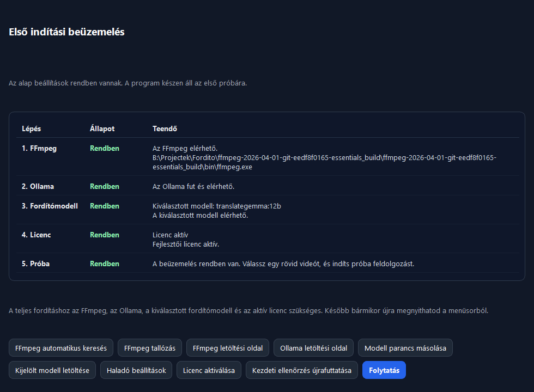
Task: Click the FFmpeg automatikus keresés button
Action: tap(60, 347)
